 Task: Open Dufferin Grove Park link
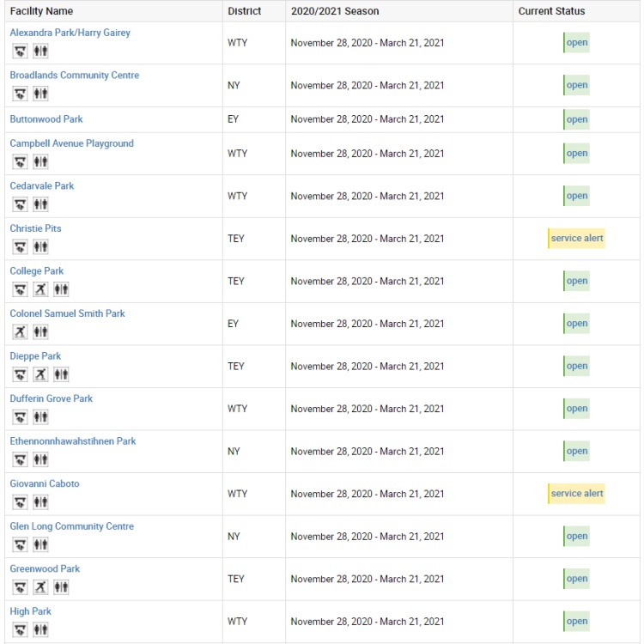pos(52,398)
